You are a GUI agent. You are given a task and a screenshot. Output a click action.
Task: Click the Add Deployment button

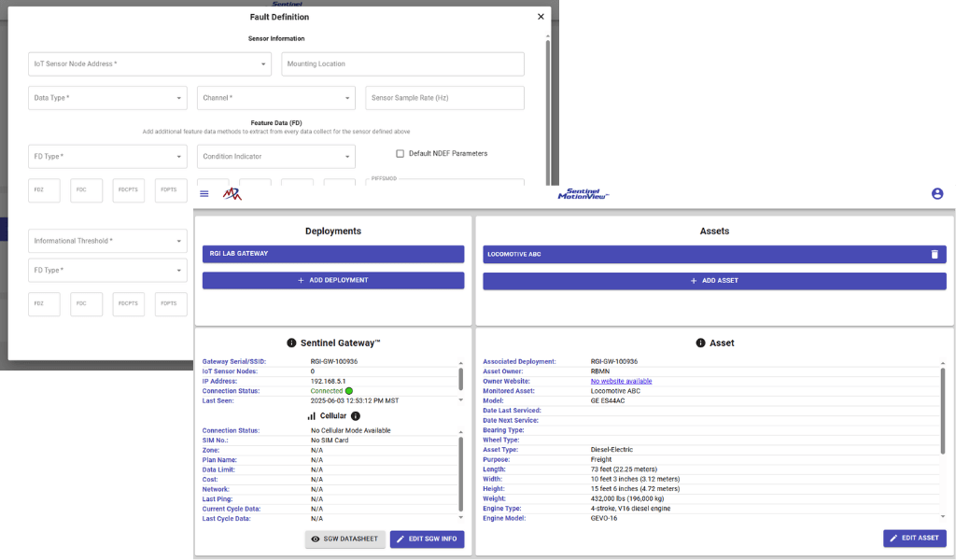332,280
